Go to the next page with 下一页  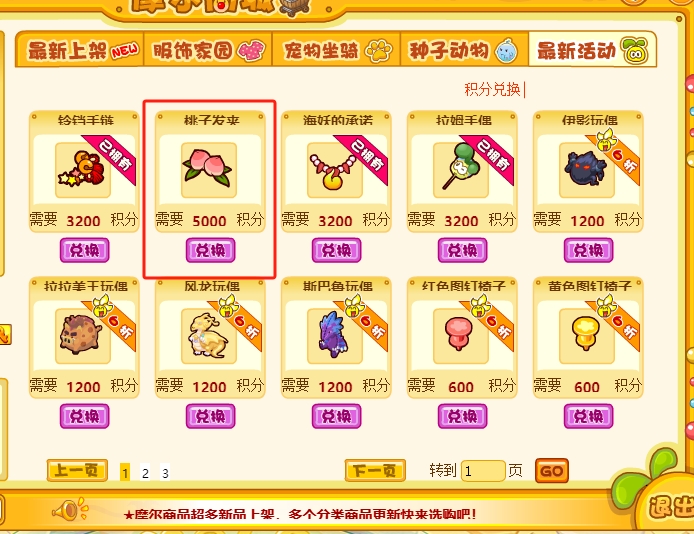pyautogui.click(x=375, y=470)
